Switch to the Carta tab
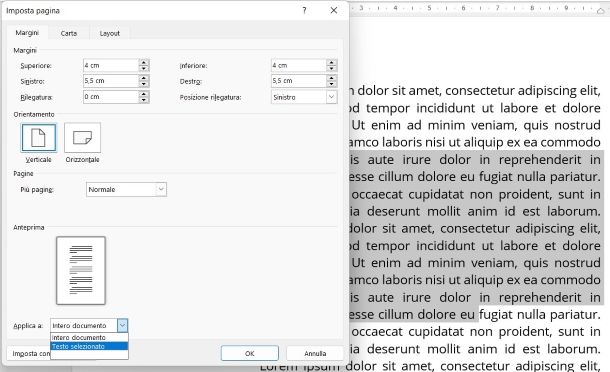 69,33
